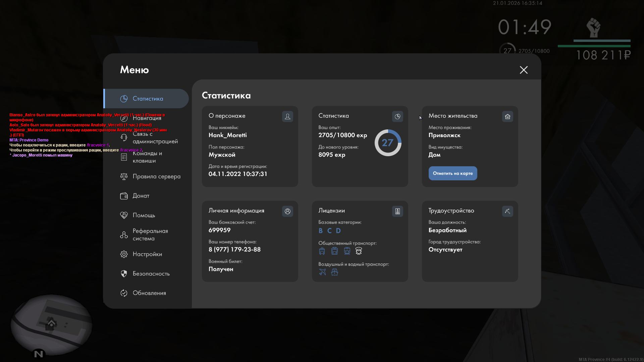
Task: Click the pickaxe icon in Трудоустройство card
Action: coord(507,211)
